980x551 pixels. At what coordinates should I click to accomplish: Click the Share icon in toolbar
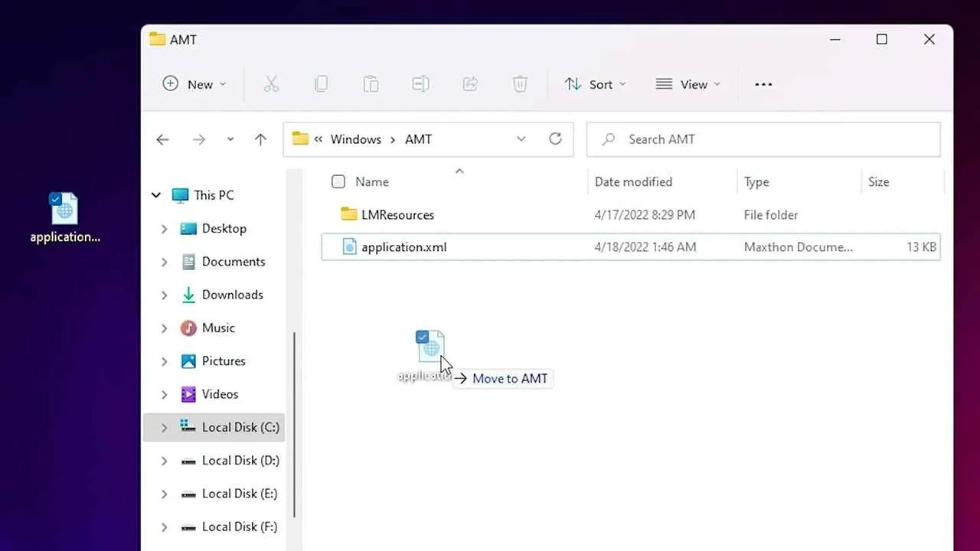click(x=471, y=84)
